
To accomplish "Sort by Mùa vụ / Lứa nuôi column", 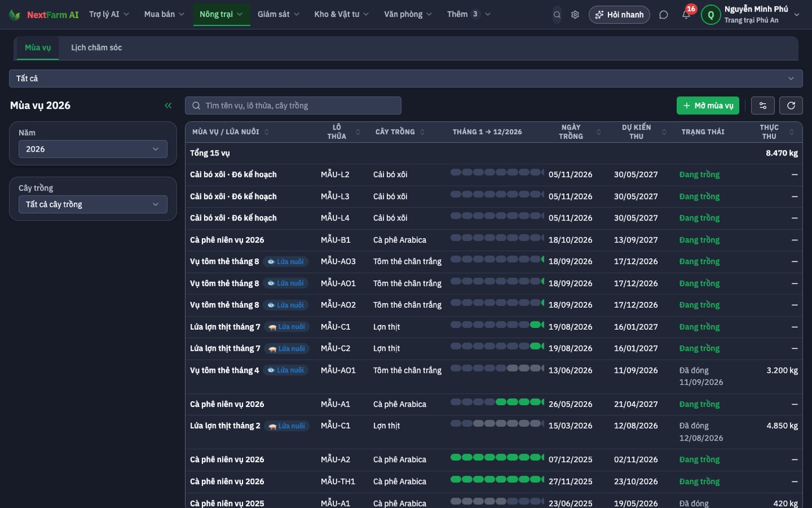I will tap(267, 132).
